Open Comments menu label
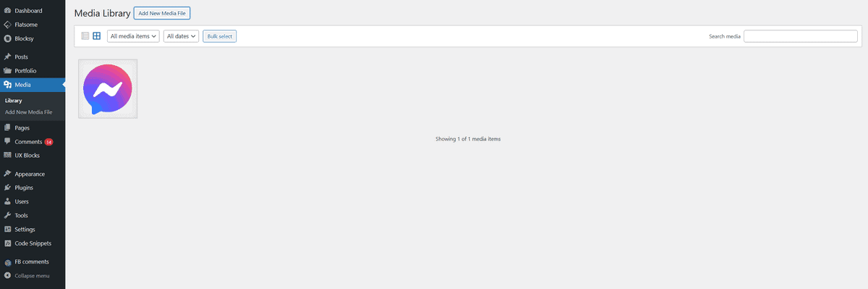Screen dimensions: 868x289 point(28,141)
